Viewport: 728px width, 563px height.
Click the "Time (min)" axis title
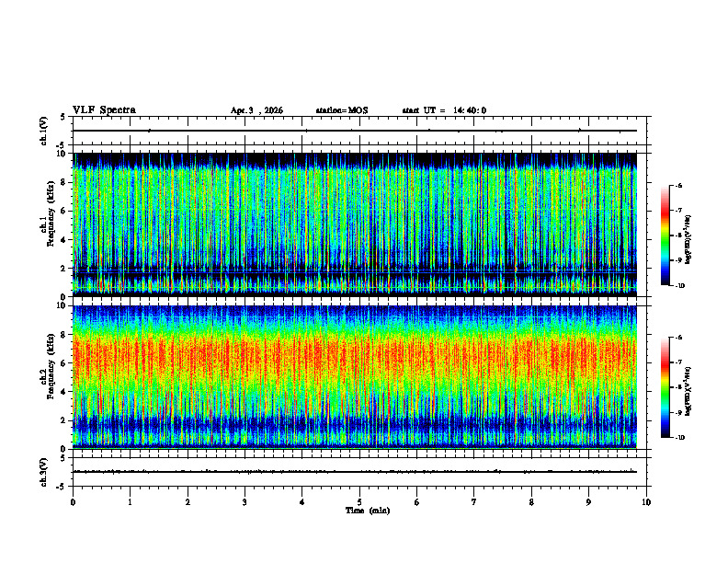[368, 511]
